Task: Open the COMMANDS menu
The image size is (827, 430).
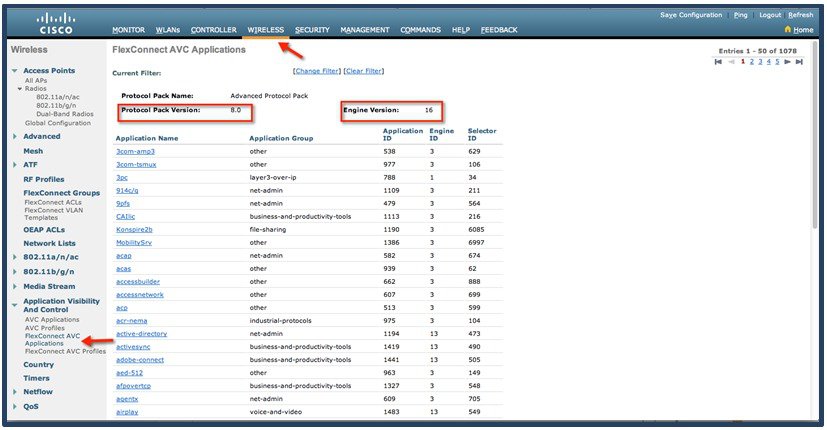Action: coord(420,30)
